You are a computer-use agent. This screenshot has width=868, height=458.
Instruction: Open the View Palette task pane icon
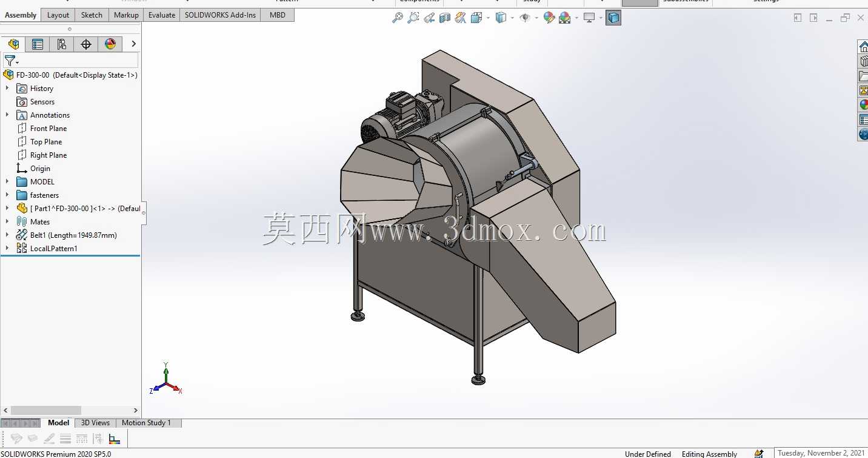pyautogui.click(x=863, y=90)
